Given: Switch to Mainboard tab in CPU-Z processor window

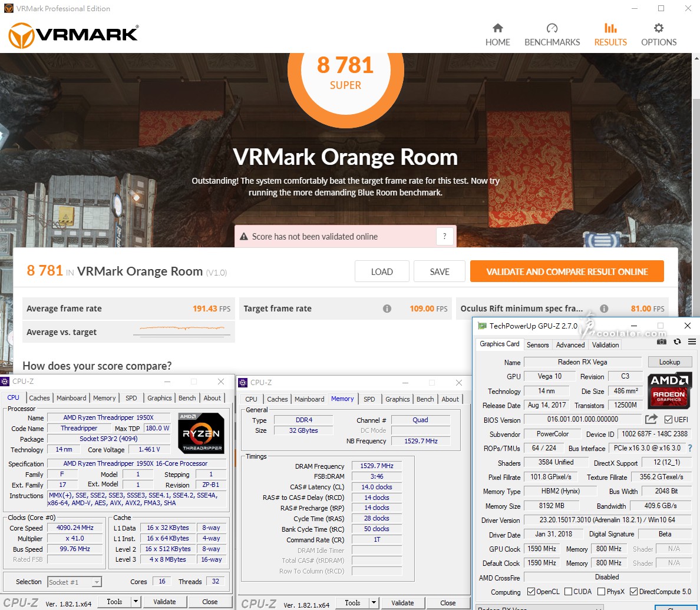Looking at the screenshot, I should [x=71, y=398].
